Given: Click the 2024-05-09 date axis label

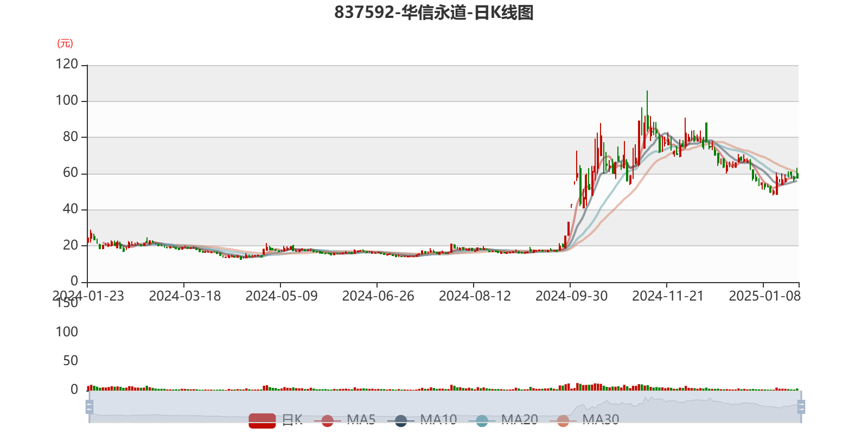Looking at the screenshot, I should (282, 296).
